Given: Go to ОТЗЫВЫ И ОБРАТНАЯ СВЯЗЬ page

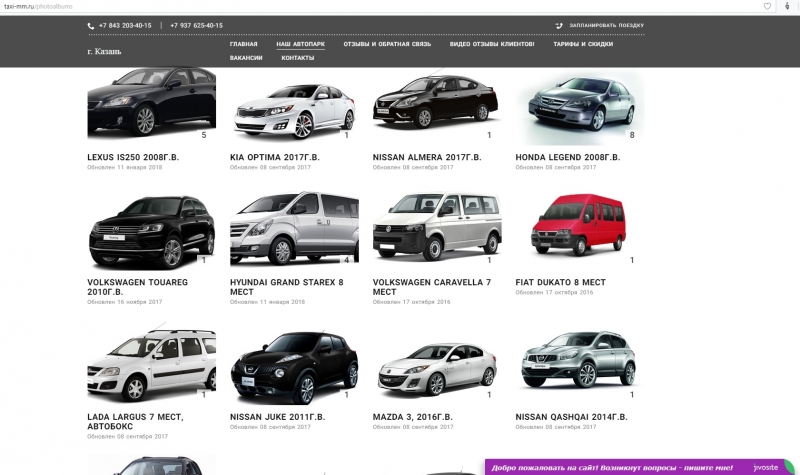Looking at the screenshot, I should click(x=387, y=44).
